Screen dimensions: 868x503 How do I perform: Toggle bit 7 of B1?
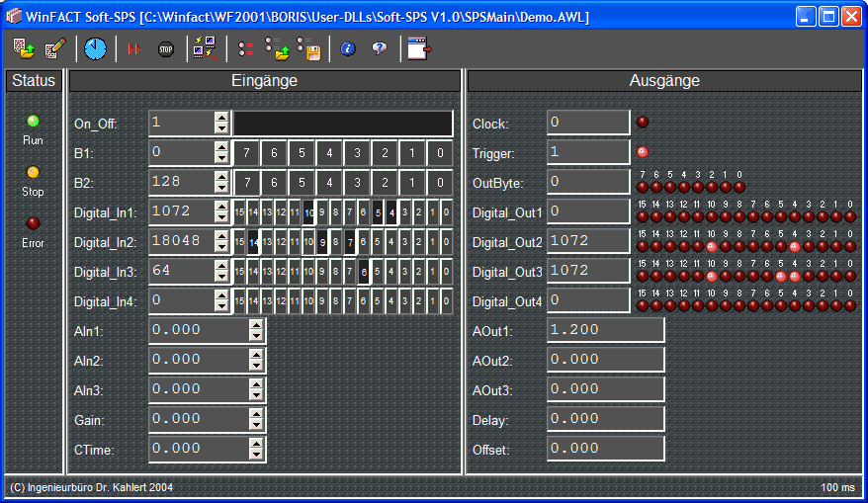pyautogui.click(x=246, y=153)
